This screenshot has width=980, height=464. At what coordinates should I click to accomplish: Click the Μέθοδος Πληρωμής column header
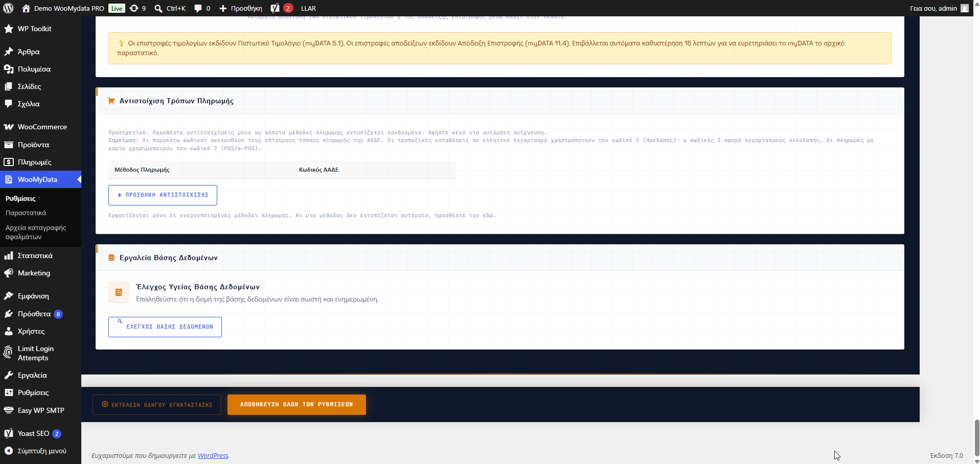pyautogui.click(x=142, y=170)
